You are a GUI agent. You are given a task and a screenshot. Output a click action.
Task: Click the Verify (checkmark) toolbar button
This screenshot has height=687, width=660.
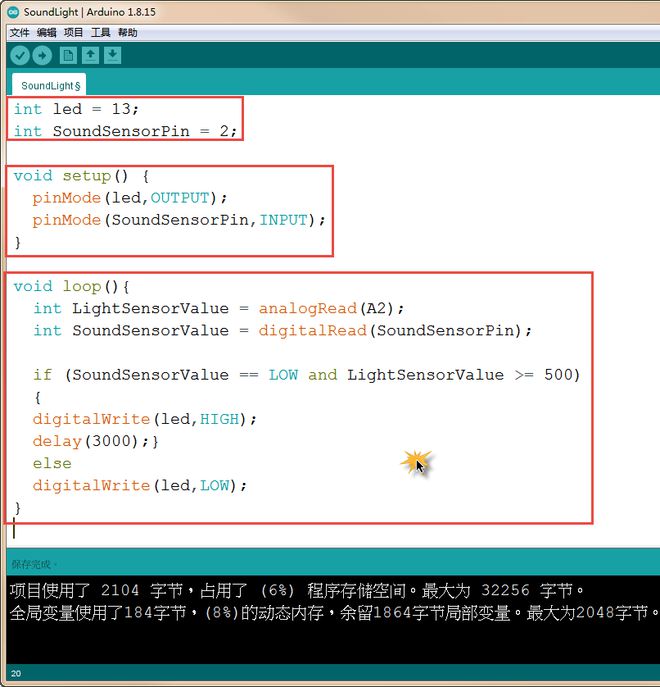pos(20,55)
